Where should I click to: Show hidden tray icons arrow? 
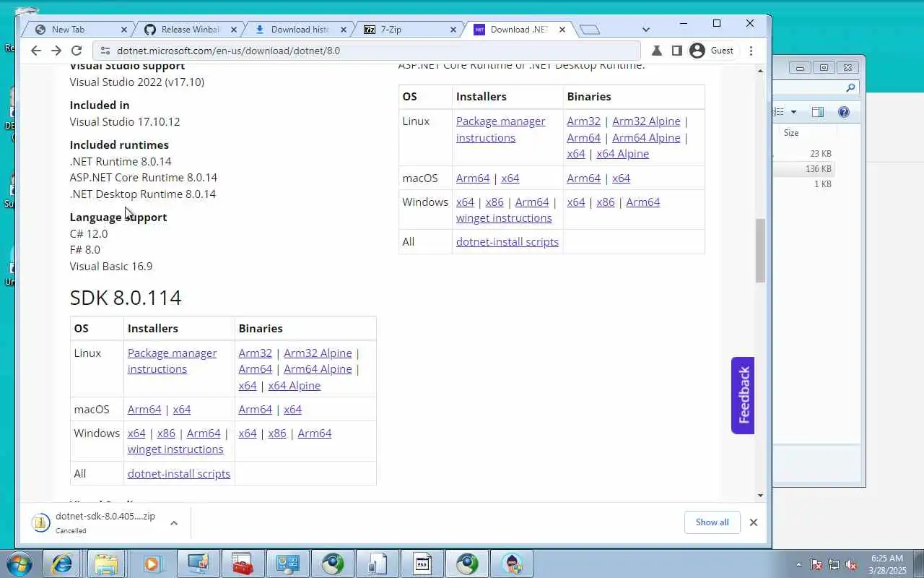tap(798, 564)
